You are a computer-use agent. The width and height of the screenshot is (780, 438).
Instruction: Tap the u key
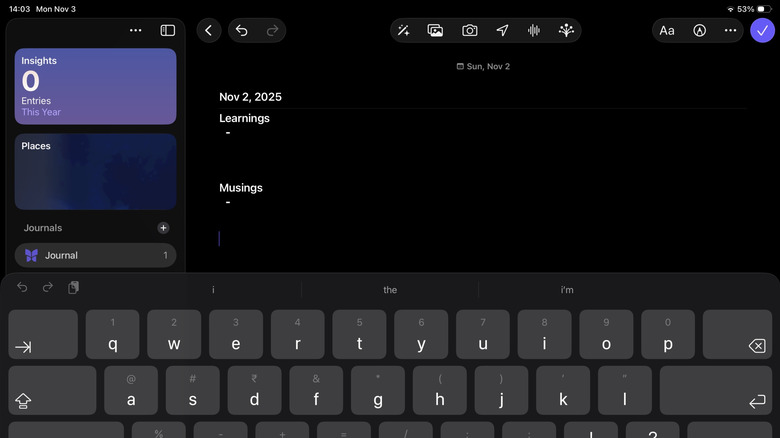[x=483, y=334]
